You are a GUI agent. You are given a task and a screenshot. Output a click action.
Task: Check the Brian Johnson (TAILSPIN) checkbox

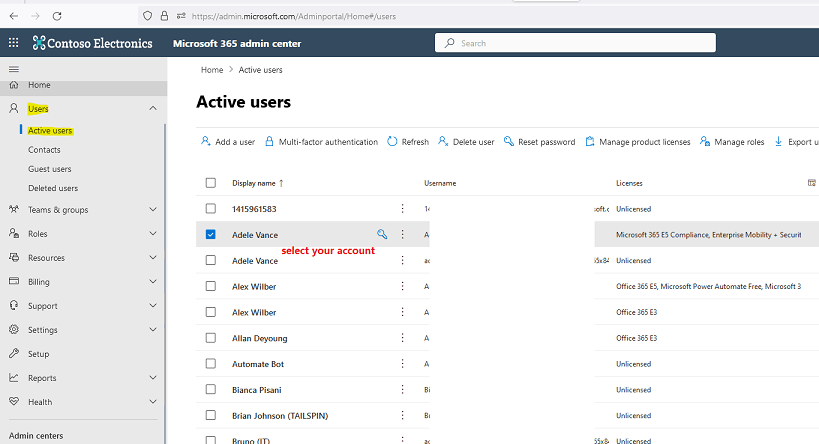210,415
